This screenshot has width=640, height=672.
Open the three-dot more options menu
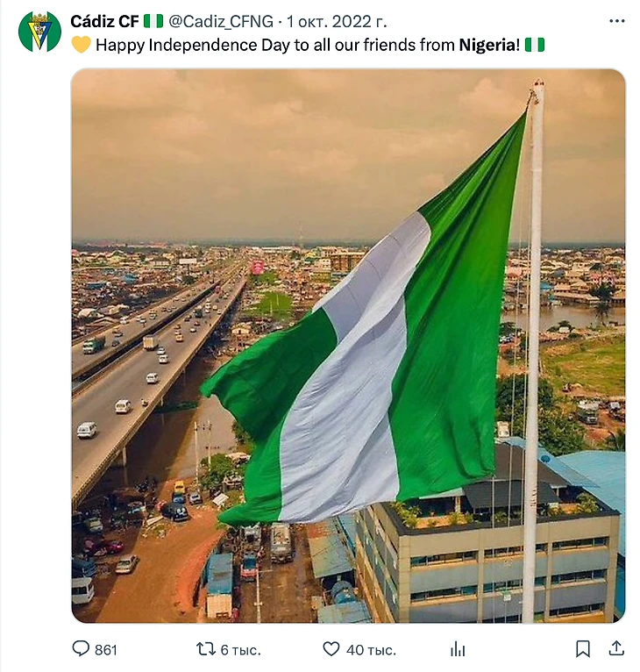click(616, 21)
